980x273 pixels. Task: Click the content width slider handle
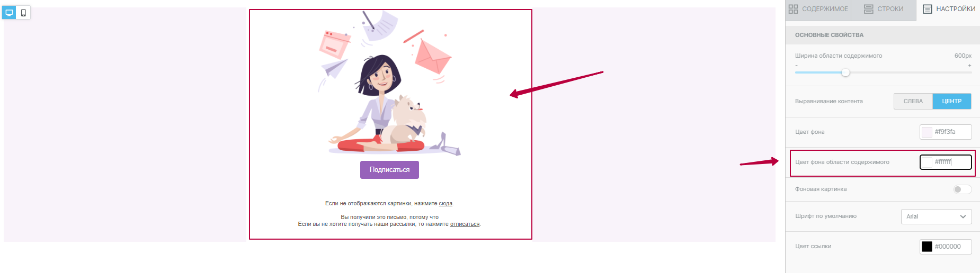(x=845, y=72)
